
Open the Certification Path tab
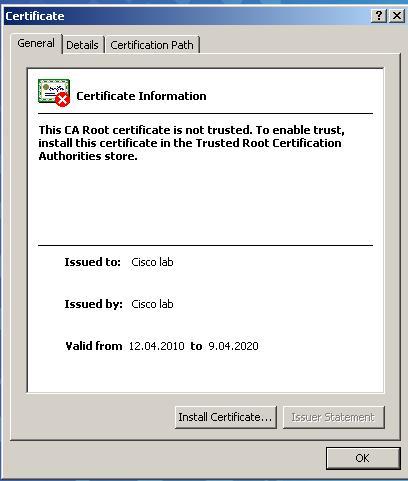[152, 45]
